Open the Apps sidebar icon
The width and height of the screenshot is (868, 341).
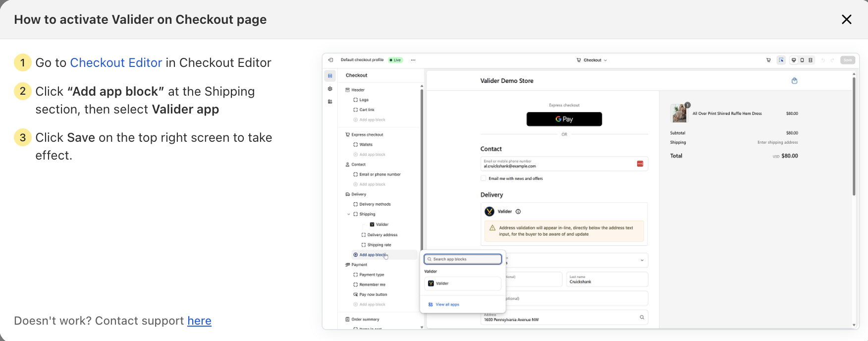click(330, 102)
